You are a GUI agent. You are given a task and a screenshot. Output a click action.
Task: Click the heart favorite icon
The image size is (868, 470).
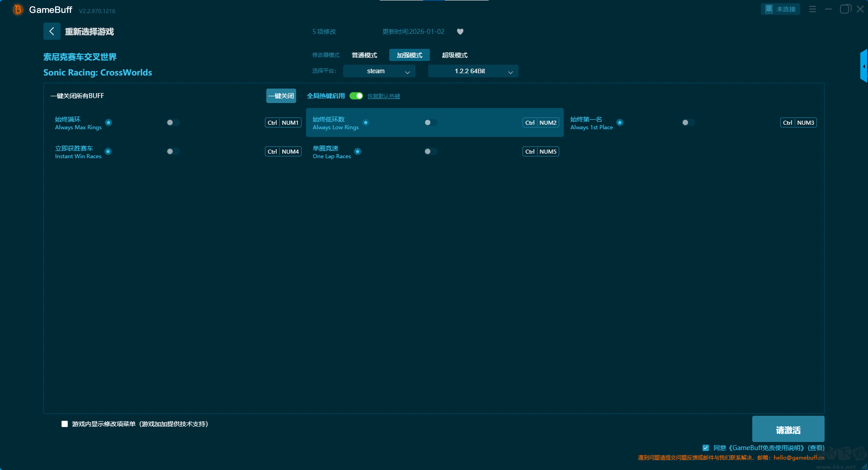pos(460,32)
